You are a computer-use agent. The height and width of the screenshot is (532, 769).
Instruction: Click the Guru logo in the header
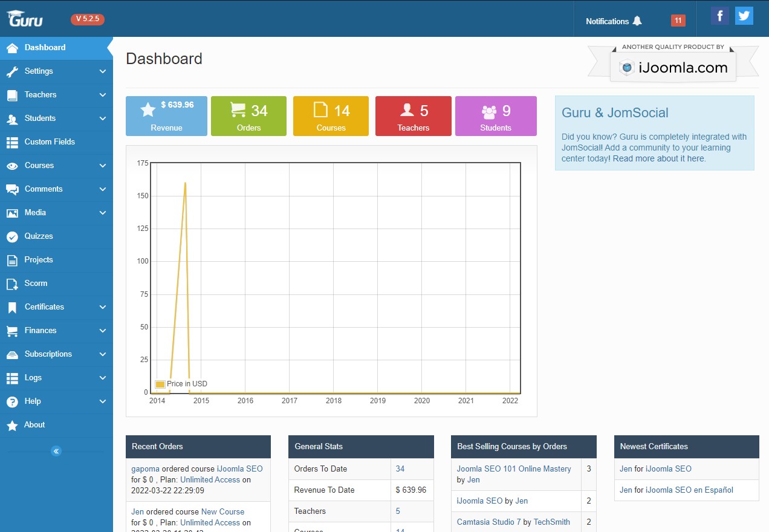[25, 19]
